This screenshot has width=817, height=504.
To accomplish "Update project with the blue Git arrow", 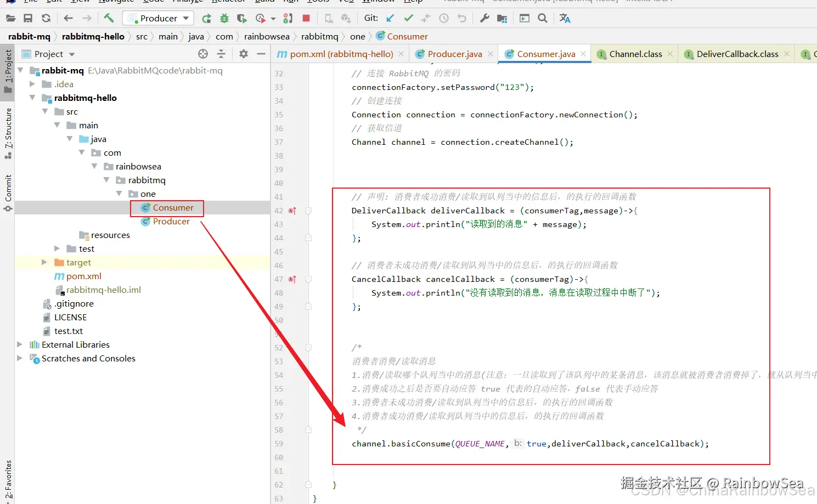I will point(390,19).
